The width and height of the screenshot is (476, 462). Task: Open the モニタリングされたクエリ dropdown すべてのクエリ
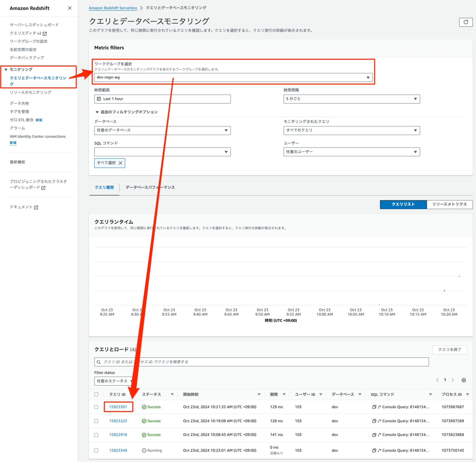point(352,130)
